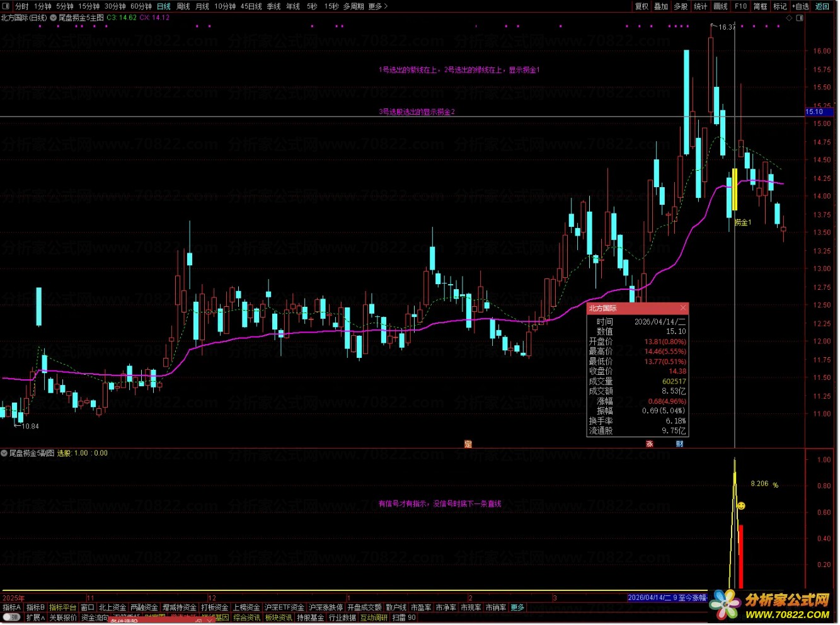Expand 更多 in the indicator tab row
Image resolution: width=840 pixels, height=625 pixels.
[518, 608]
